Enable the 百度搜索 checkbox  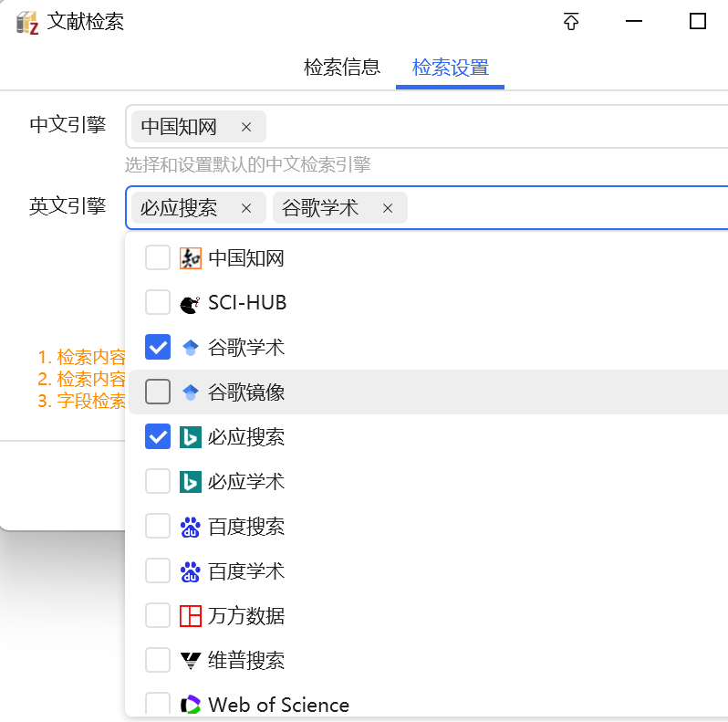[x=158, y=526]
